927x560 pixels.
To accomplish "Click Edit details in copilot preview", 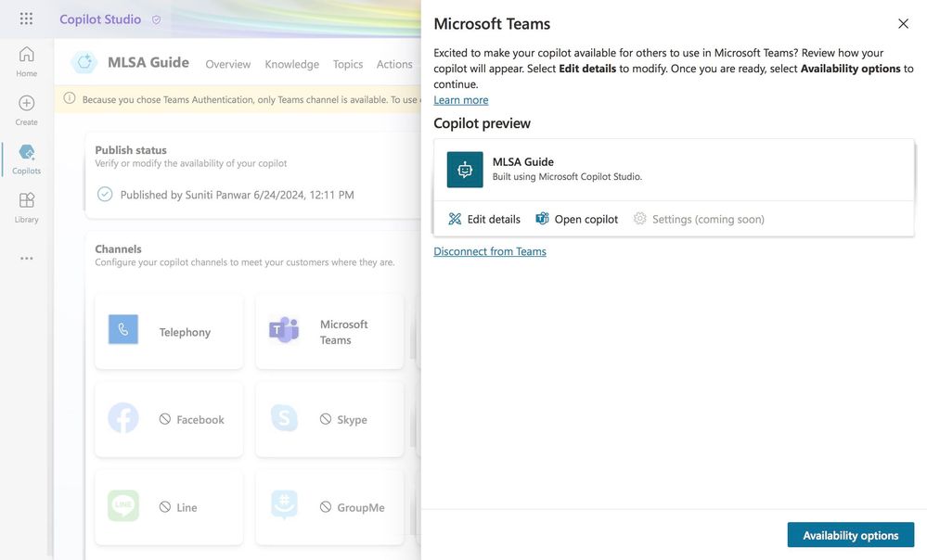I will [x=484, y=219].
